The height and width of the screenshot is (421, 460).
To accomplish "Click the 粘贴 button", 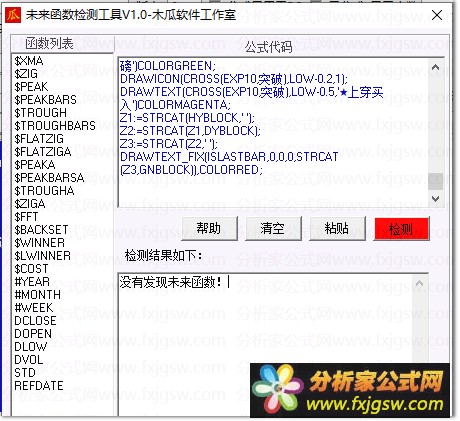I will (x=337, y=228).
